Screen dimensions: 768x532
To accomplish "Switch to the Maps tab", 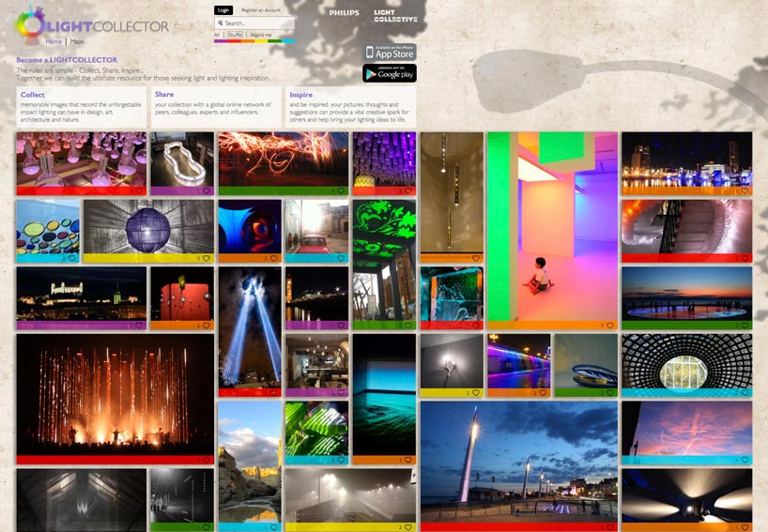I will pyautogui.click(x=77, y=42).
